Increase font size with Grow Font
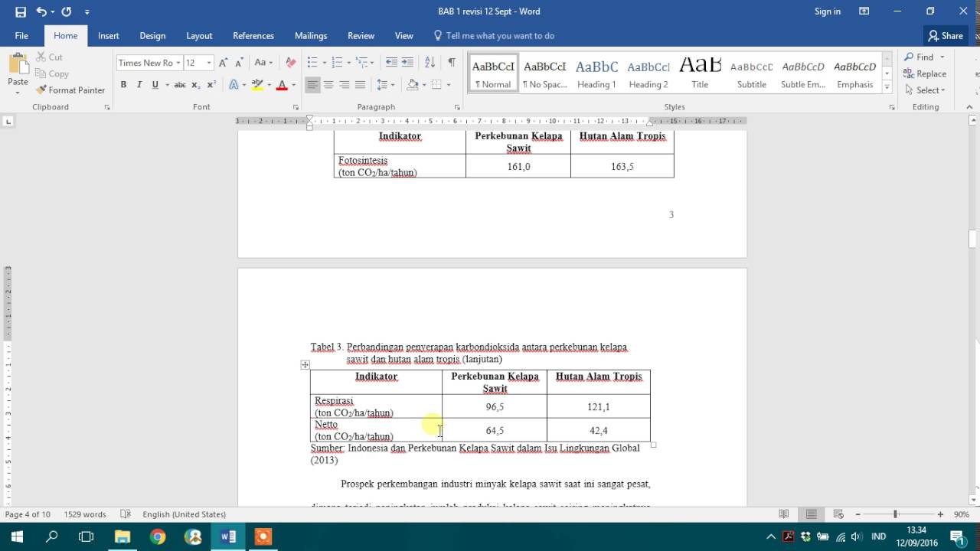This screenshot has width=980, height=551. click(x=223, y=63)
